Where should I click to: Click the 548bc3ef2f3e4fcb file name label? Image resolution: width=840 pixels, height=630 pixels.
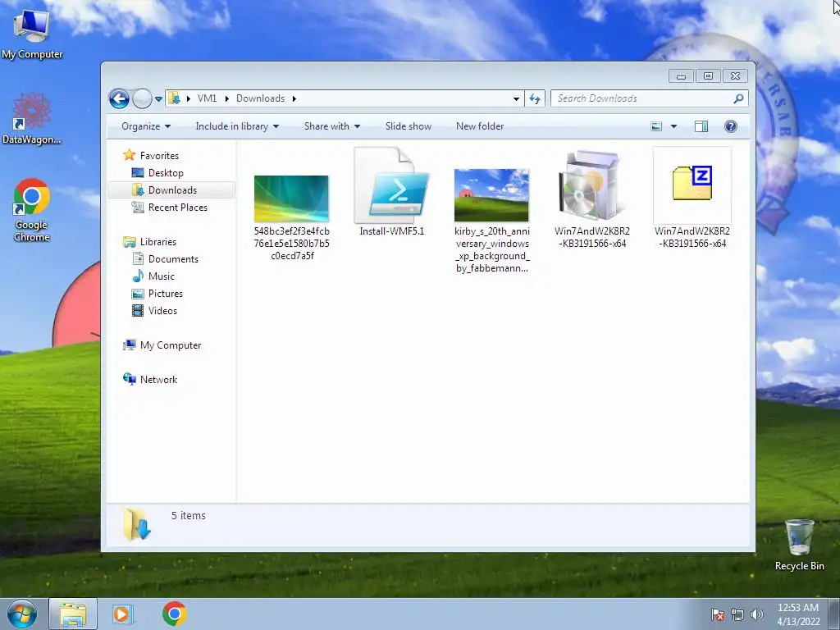tap(292, 244)
